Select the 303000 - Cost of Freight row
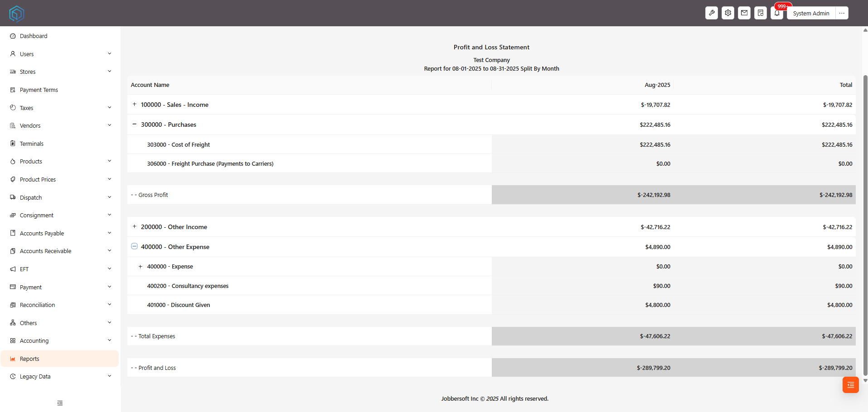Image resolution: width=868 pixels, height=412 pixels. point(491,144)
